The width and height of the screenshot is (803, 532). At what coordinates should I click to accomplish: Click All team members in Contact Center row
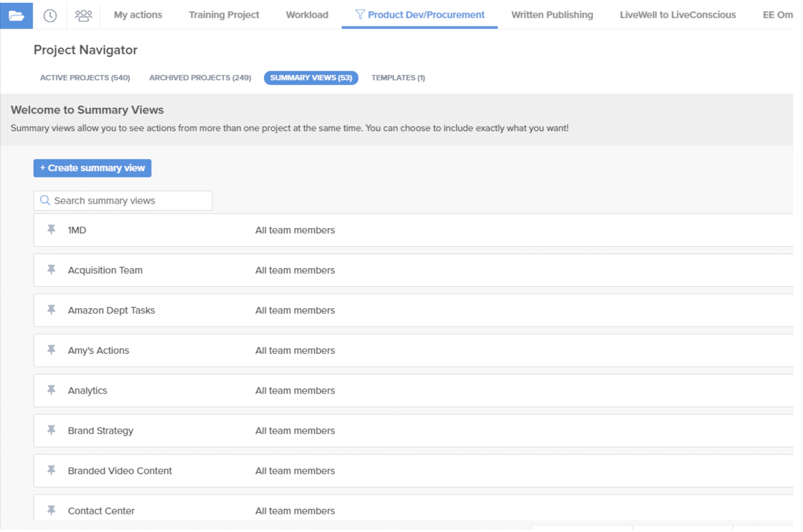(x=295, y=511)
